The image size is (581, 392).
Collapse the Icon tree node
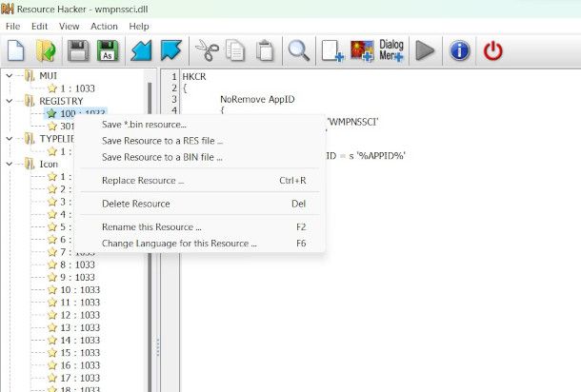pyautogui.click(x=10, y=164)
